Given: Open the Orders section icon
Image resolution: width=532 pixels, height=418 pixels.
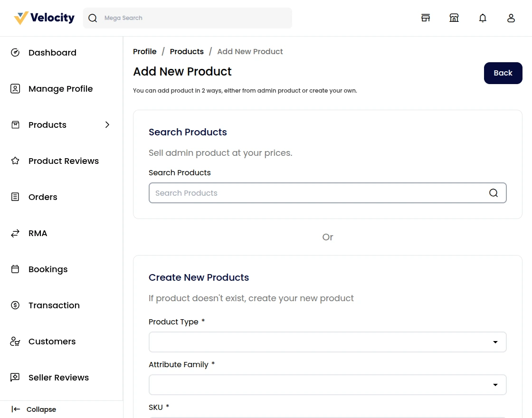Looking at the screenshot, I should 15,197.
